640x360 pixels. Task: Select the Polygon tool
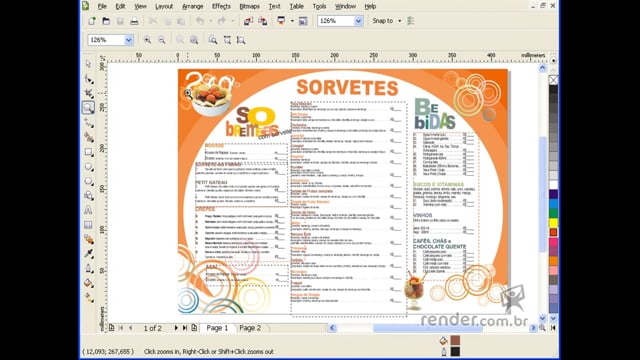(88, 181)
